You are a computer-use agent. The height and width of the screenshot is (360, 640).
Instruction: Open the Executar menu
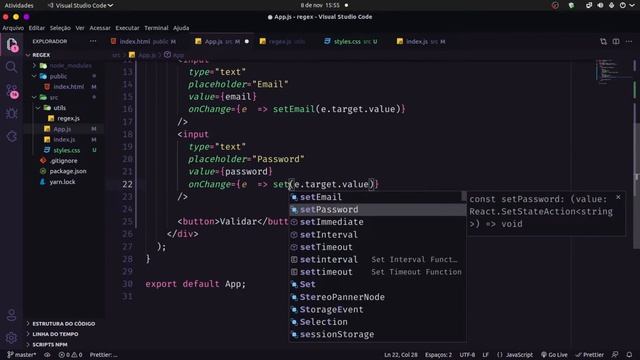pyautogui.click(x=127, y=28)
